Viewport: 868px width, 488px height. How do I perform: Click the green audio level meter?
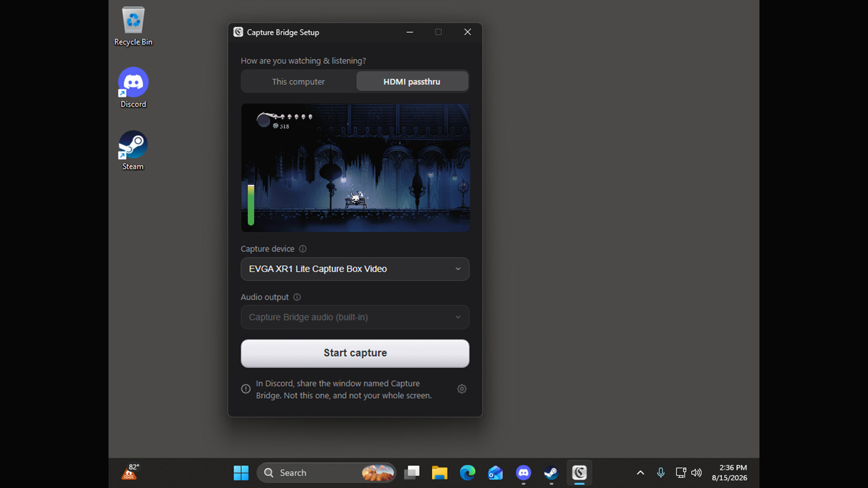tap(251, 205)
